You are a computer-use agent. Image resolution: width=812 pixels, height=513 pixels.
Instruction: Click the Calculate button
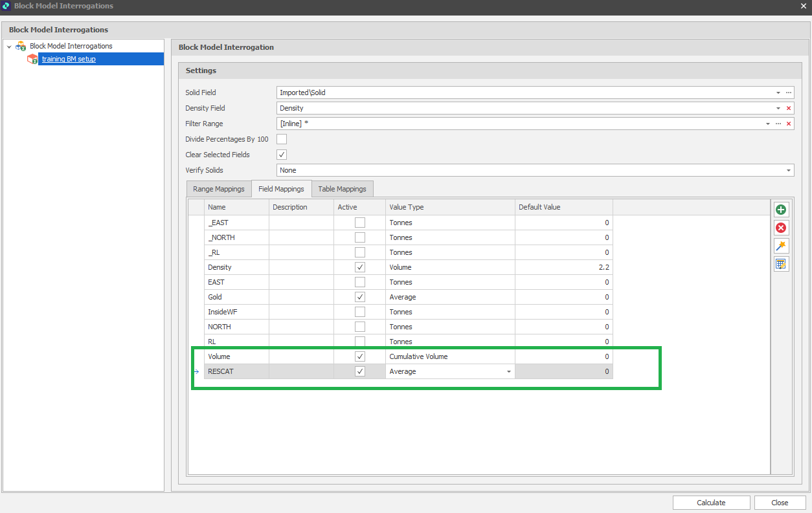point(711,503)
